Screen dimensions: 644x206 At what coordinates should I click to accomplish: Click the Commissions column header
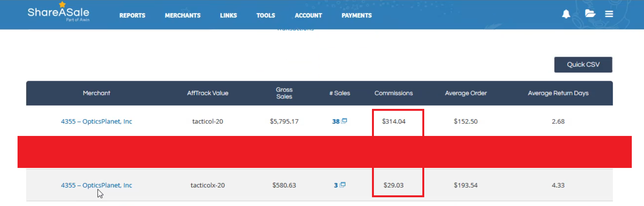[393, 93]
